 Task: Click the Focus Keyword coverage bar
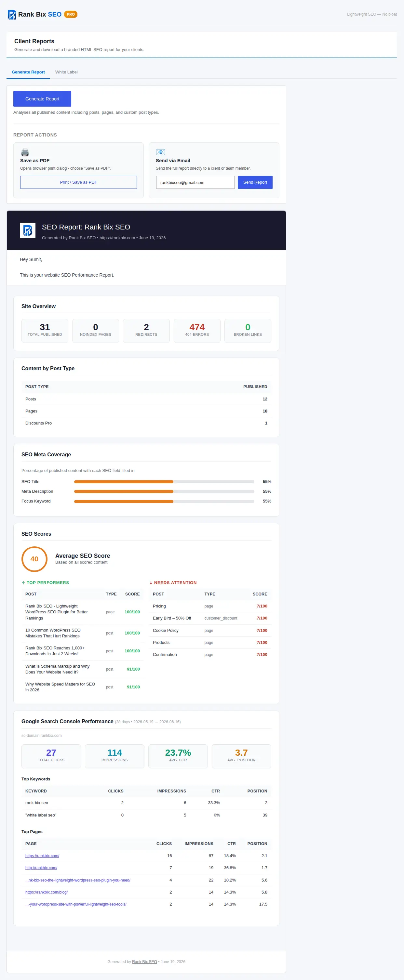coord(164,502)
